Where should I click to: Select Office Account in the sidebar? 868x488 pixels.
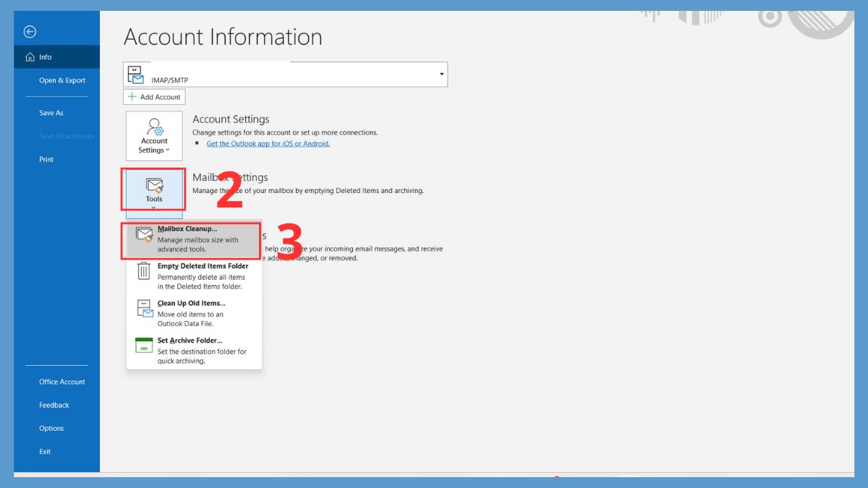(x=61, y=382)
